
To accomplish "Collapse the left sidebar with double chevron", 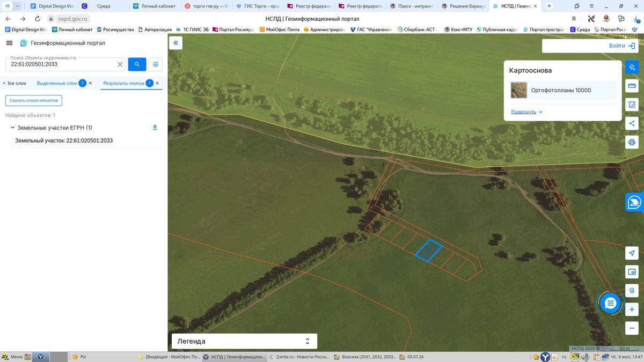I will pos(175,43).
